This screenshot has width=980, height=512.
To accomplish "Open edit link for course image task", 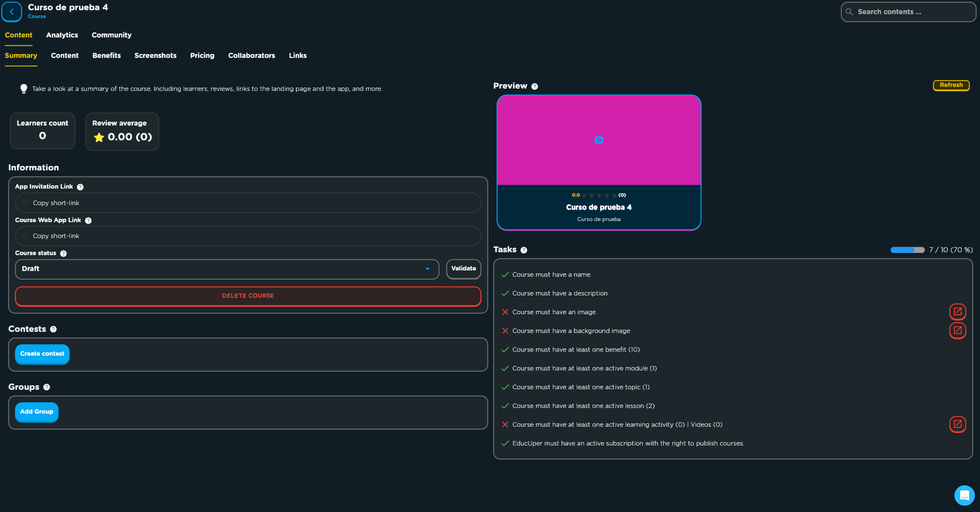I will (958, 311).
